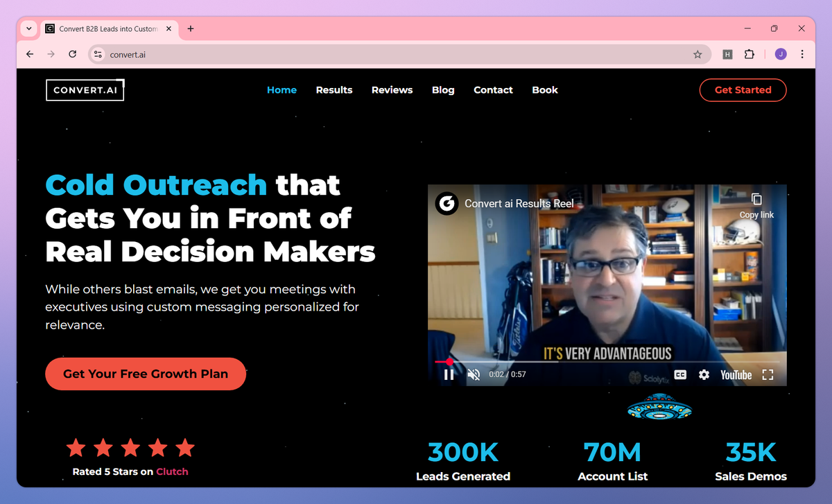832x504 pixels.
Task: Open the Contact nav item
Action: point(493,90)
